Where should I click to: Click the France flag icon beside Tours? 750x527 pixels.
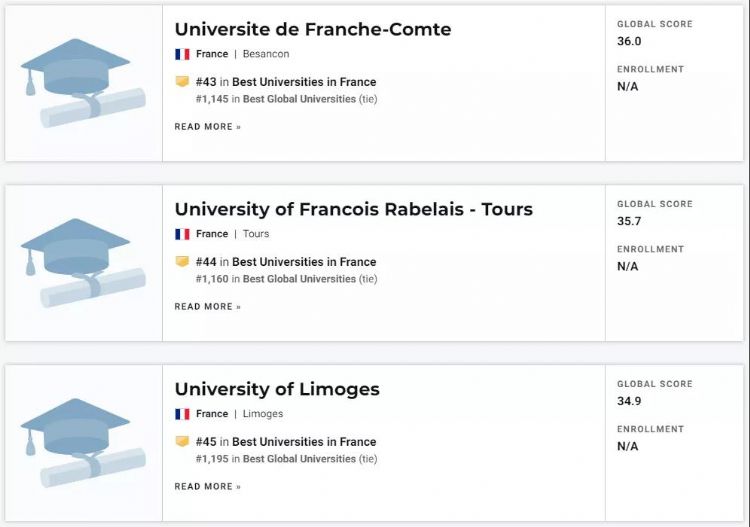point(182,234)
